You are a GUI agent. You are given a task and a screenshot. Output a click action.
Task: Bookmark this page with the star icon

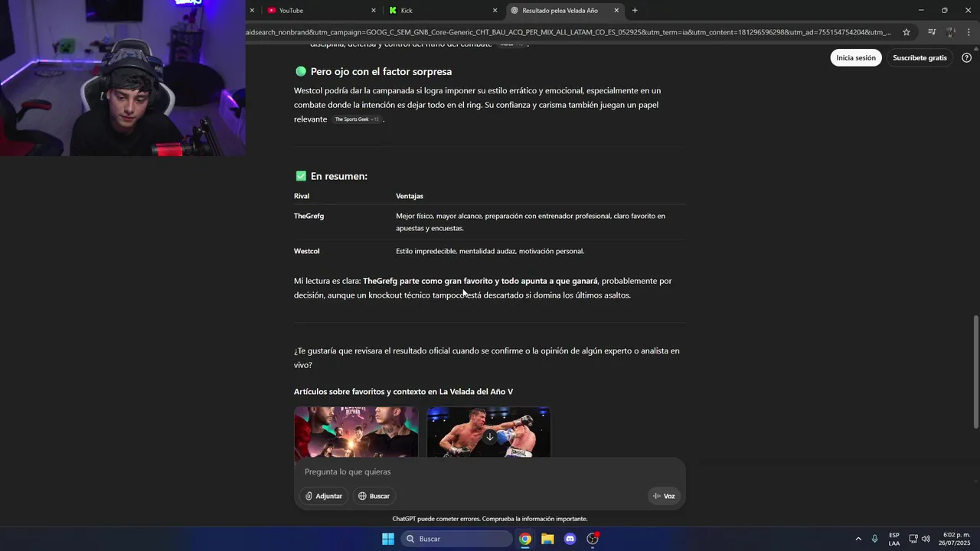click(x=906, y=32)
